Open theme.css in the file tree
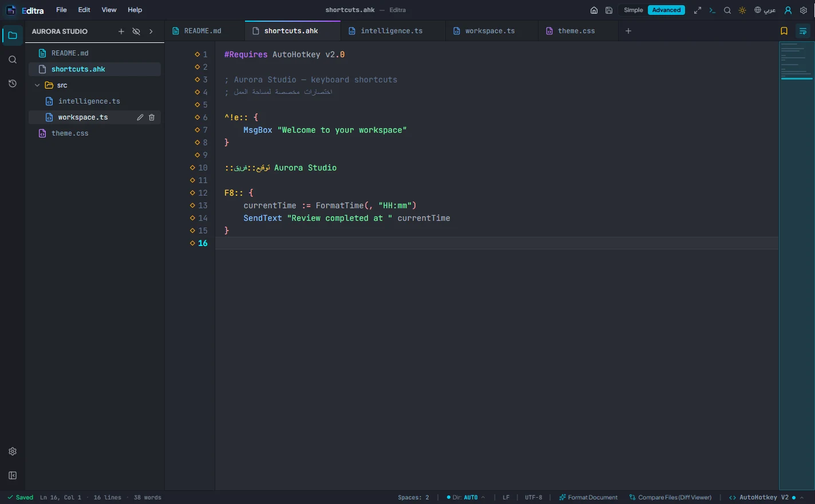 tap(94, 133)
